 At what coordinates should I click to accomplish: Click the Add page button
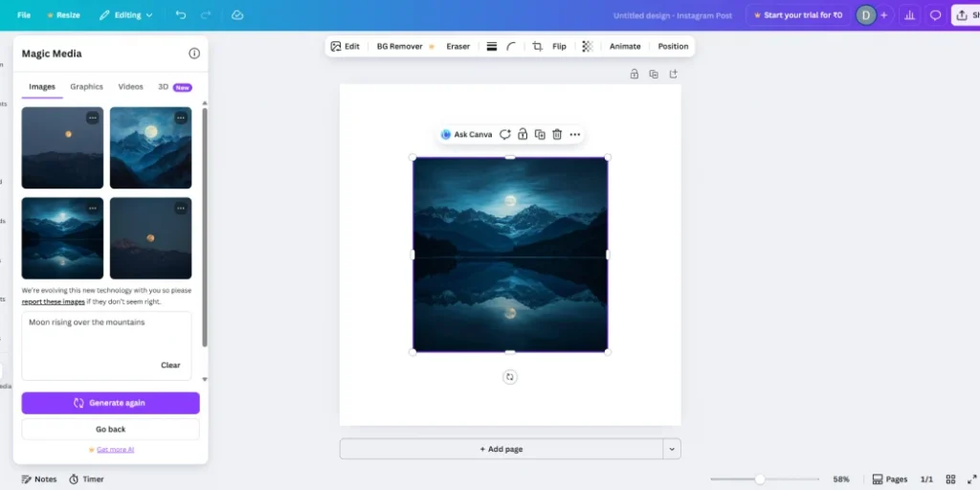tap(501, 449)
